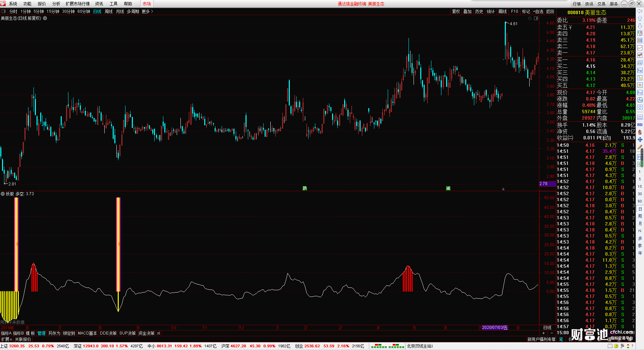644x350 pixels.
Task: Click the F10 company info sidebar icon
Action: pyautogui.click(x=640, y=70)
